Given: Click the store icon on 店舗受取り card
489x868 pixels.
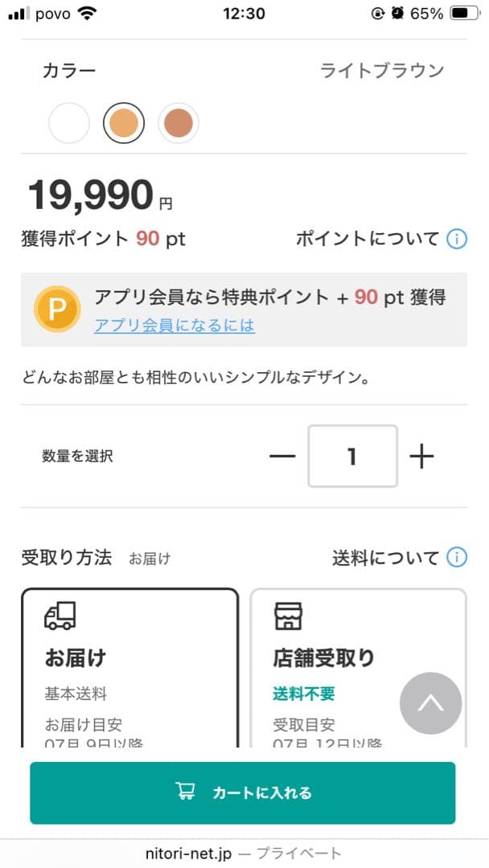Looking at the screenshot, I should coord(286,616).
